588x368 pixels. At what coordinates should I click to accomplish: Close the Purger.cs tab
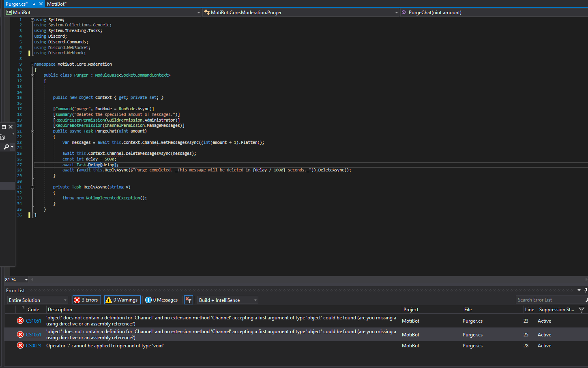[41, 4]
